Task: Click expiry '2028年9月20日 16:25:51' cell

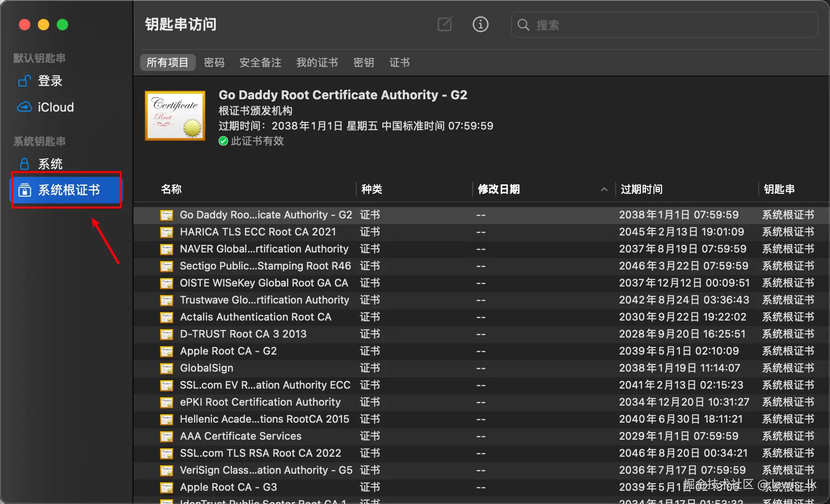Action: (682, 334)
